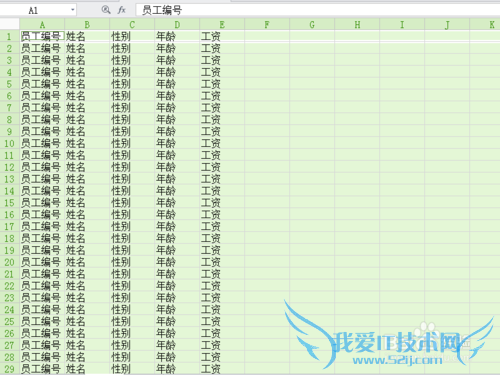Click 性别 in row 6

click(121, 96)
